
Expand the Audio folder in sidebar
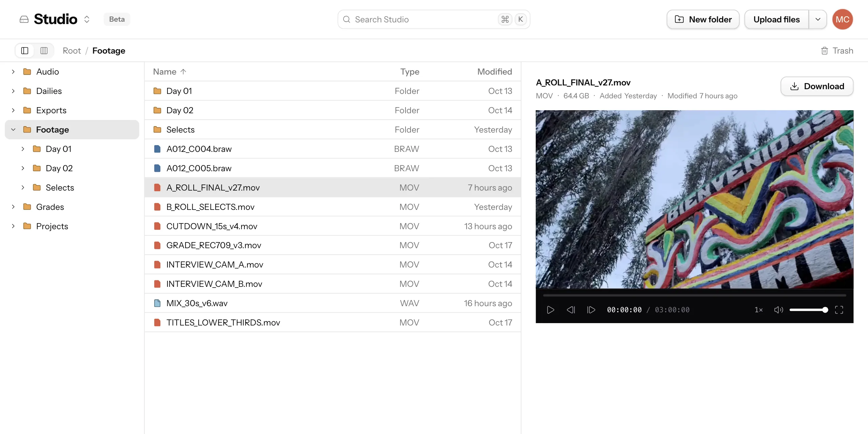13,72
